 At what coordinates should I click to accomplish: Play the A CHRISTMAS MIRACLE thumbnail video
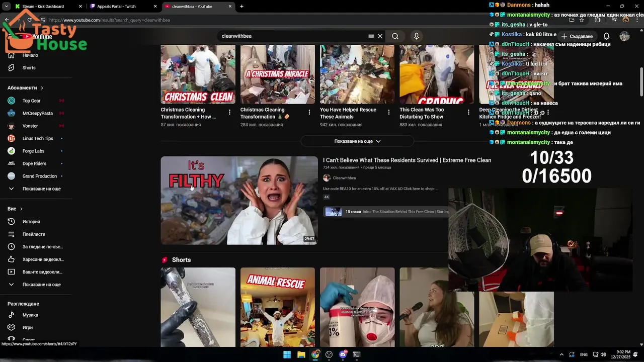pyautogui.click(x=278, y=74)
